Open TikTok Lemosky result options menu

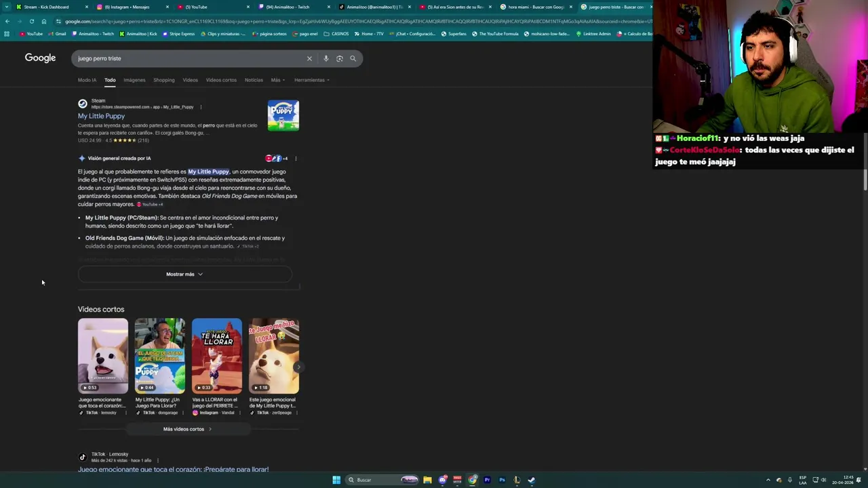(x=158, y=460)
